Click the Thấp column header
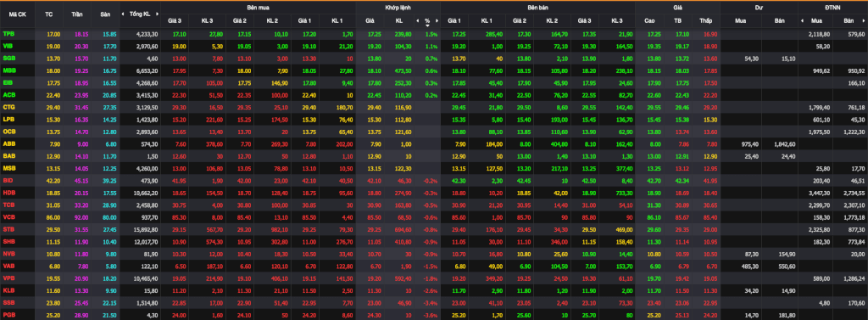Viewport: 868px width, 320px height. click(705, 20)
